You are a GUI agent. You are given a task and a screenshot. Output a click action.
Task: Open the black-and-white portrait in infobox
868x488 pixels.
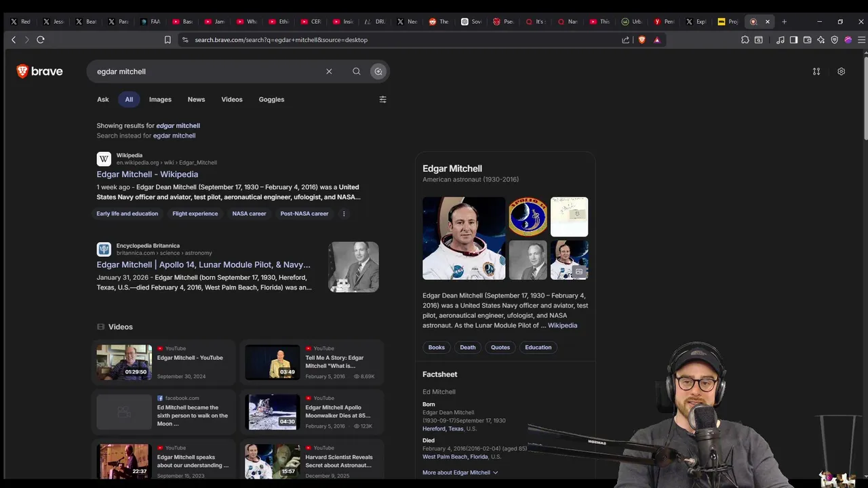(528, 260)
